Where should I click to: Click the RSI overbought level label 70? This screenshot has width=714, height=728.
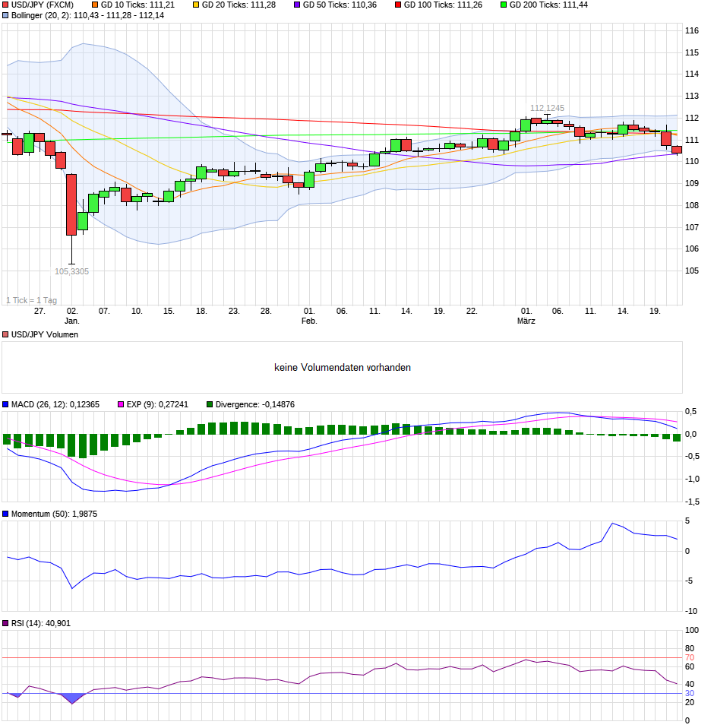pos(690,658)
